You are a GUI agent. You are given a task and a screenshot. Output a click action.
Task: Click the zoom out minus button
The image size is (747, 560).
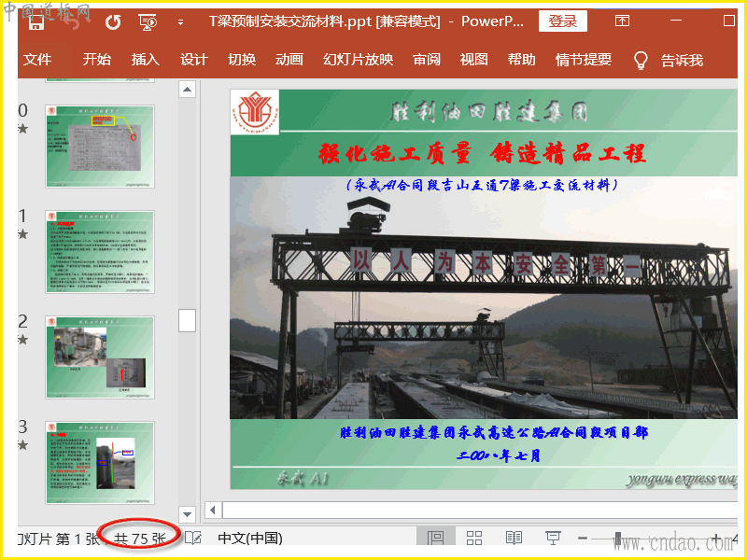point(582,539)
